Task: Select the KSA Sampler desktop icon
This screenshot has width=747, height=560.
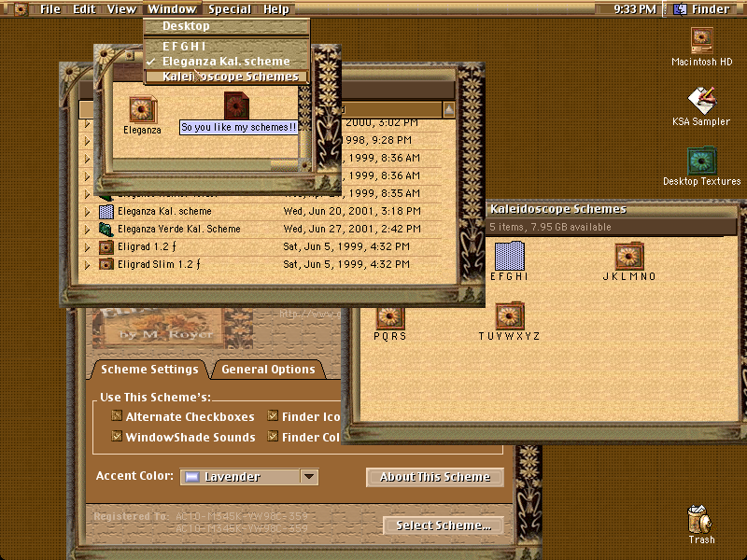Action: pos(701,101)
